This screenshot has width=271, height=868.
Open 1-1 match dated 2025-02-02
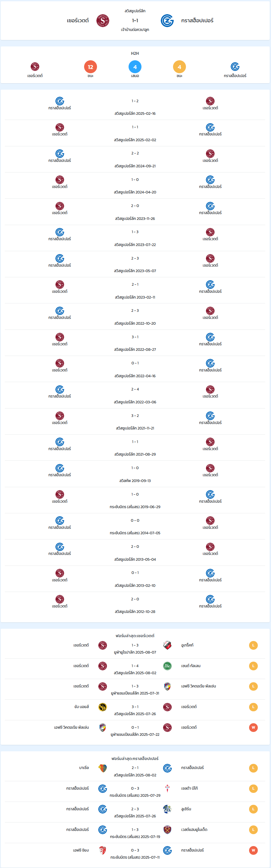[x=135, y=133]
